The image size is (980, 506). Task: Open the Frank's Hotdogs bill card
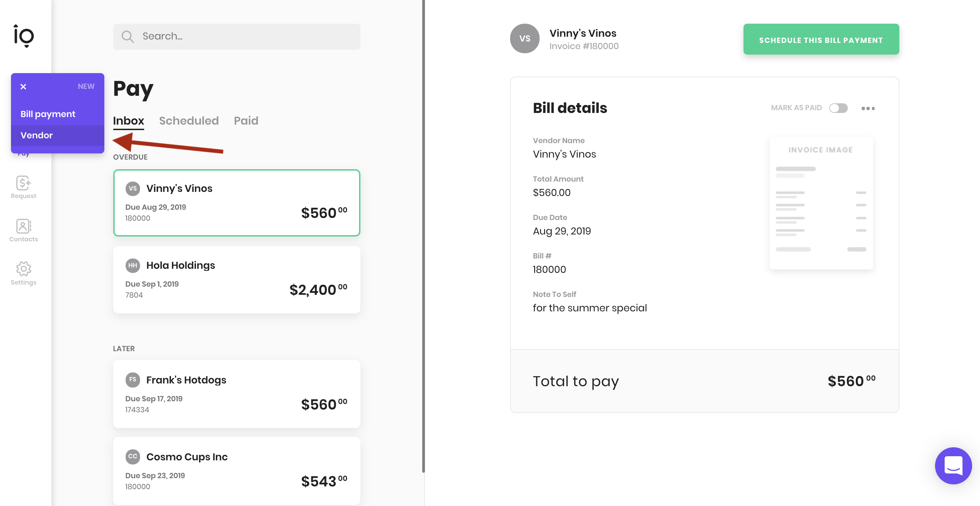[x=237, y=394]
